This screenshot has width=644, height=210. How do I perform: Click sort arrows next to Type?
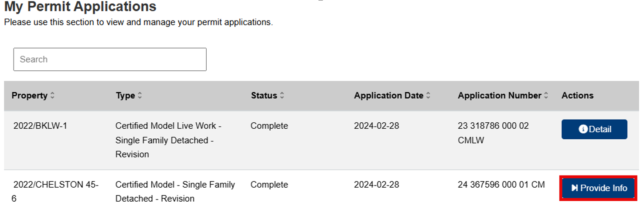tap(140, 96)
